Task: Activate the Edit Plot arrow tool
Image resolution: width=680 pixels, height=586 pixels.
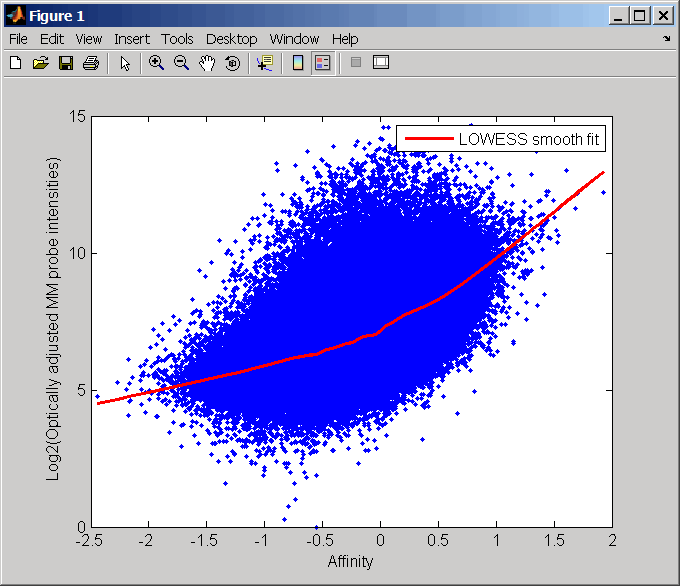Action: [x=125, y=63]
